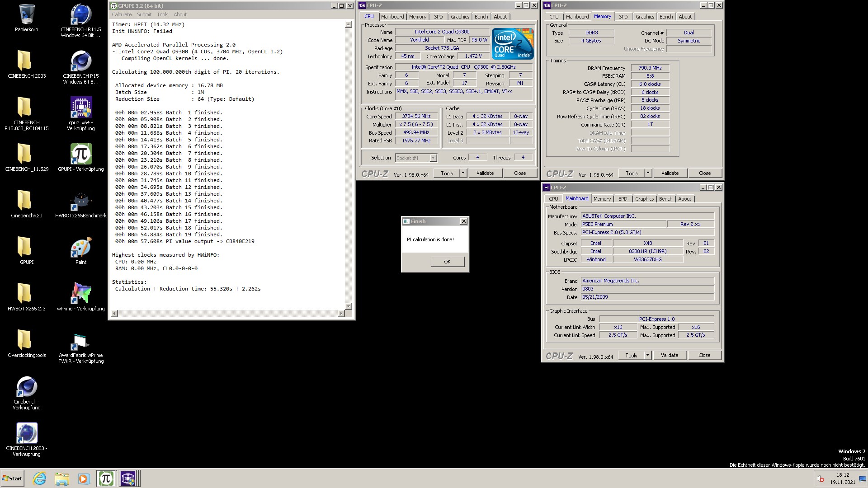Screen dimensions: 868x488
Task: Open Bench tab in the Memory CPU-Z window
Action: point(666,17)
